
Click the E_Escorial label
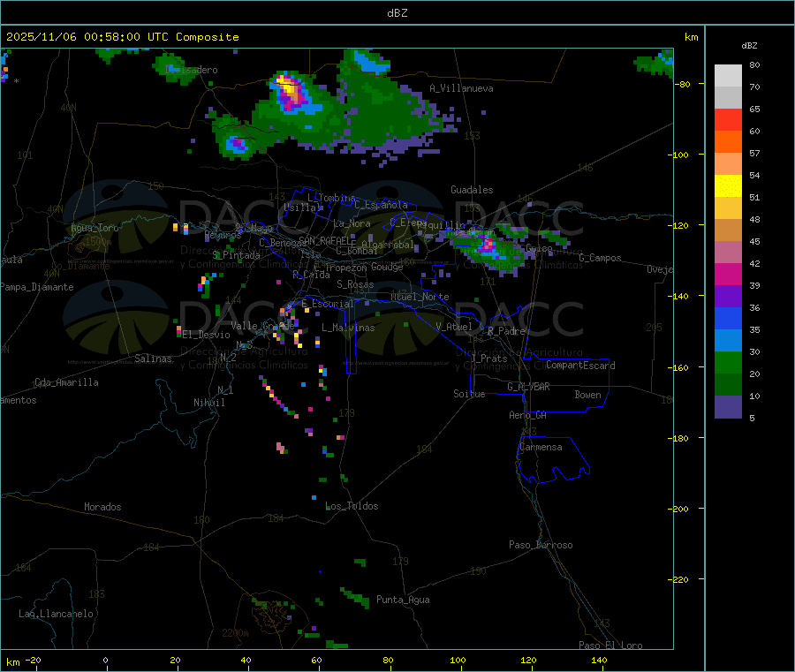[x=327, y=304]
